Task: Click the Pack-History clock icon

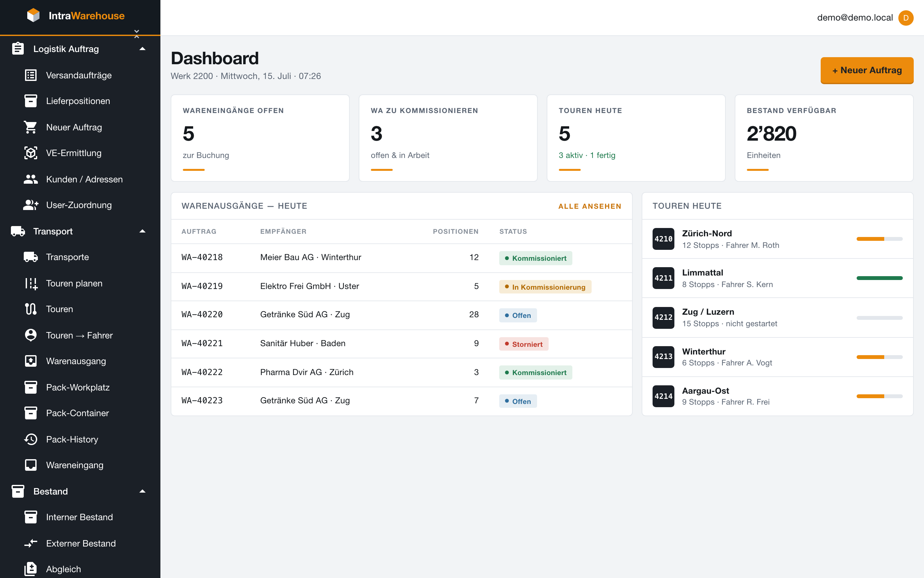Action: [30, 439]
